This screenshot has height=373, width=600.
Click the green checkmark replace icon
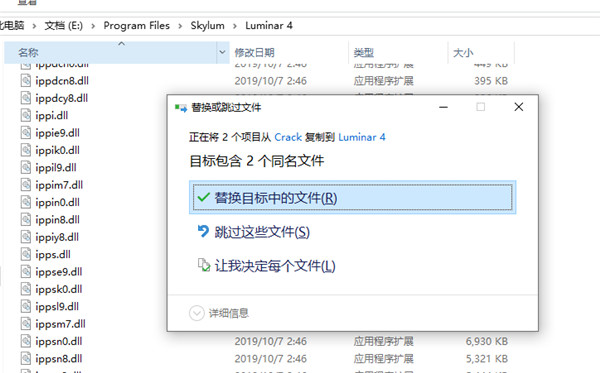(204, 197)
